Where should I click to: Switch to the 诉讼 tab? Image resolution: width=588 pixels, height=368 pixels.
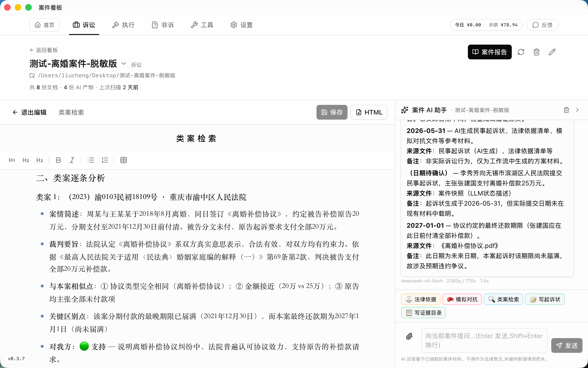pyautogui.click(x=84, y=25)
